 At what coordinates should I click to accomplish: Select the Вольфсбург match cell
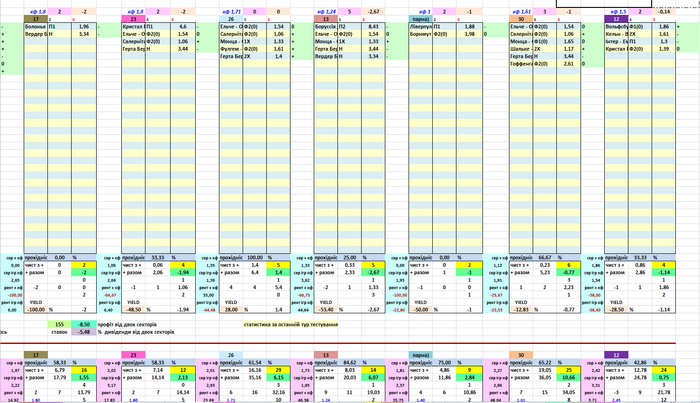click(x=617, y=26)
